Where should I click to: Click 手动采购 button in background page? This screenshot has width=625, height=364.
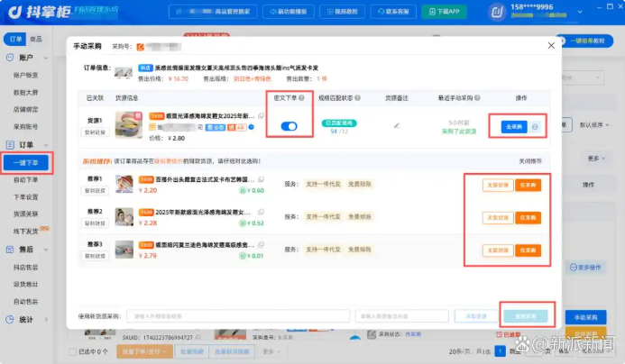[x=585, y=317]
